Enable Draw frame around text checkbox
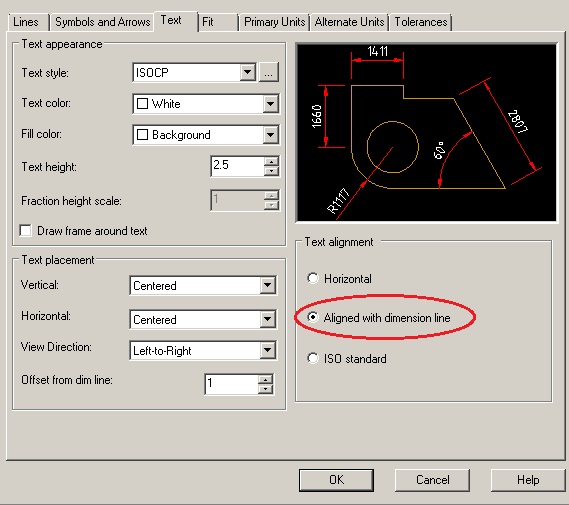This screenshot has width=569, height=505. pos(25,231)
